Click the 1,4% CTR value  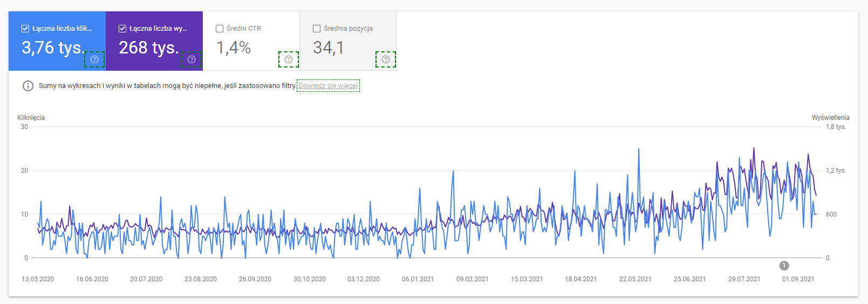pos(234,48)
